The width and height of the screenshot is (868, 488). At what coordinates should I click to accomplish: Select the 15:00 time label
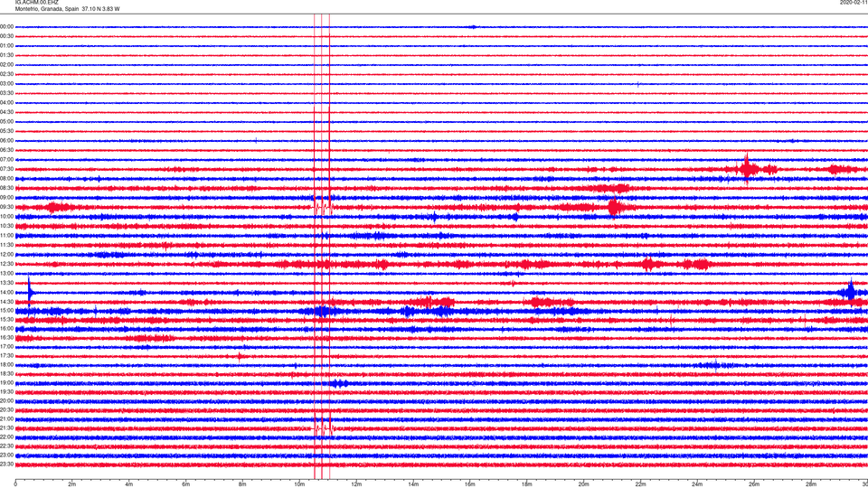tap(7, 312)
